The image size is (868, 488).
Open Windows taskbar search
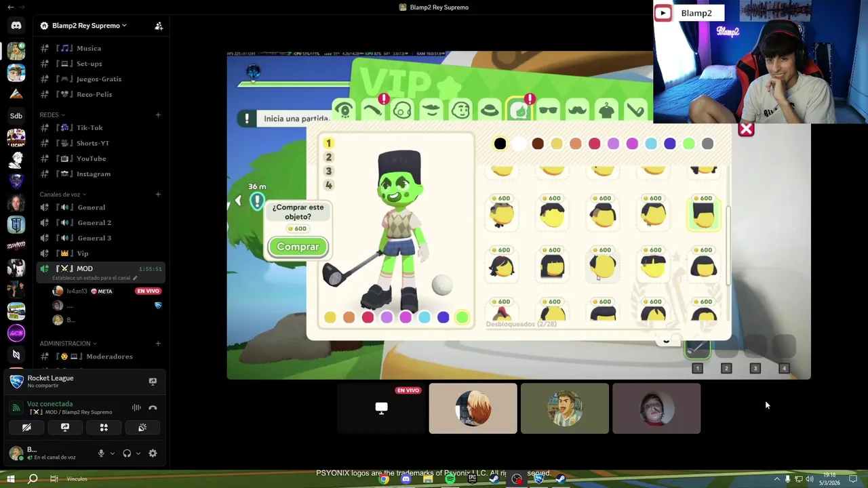tap(33, 479)
